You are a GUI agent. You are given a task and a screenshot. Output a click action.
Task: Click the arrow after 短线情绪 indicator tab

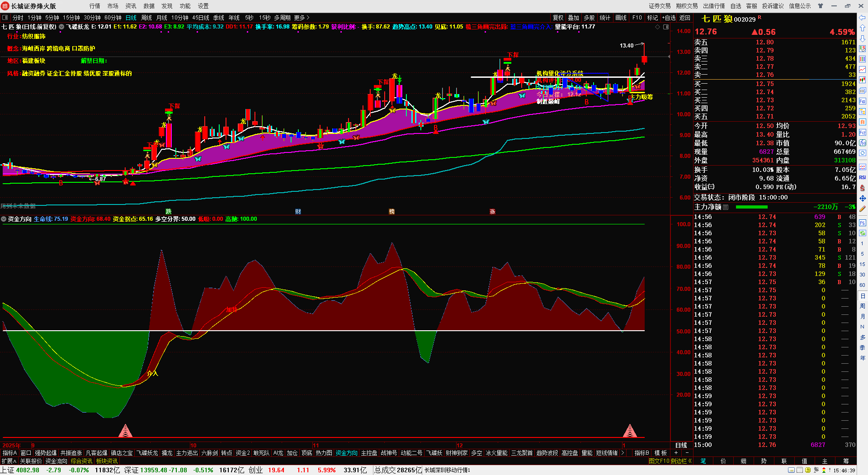(x=623, y=453)
